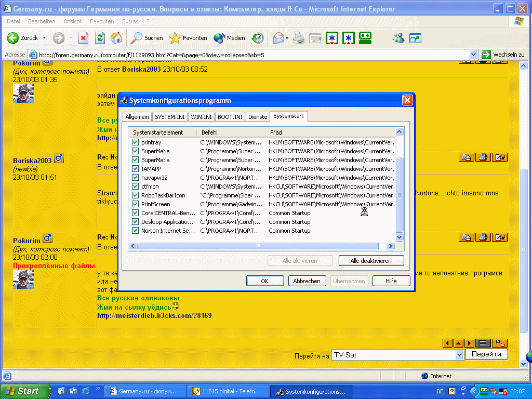Open the address bar dropdown arrow
532x399 pixels.
tap(474, 55)
